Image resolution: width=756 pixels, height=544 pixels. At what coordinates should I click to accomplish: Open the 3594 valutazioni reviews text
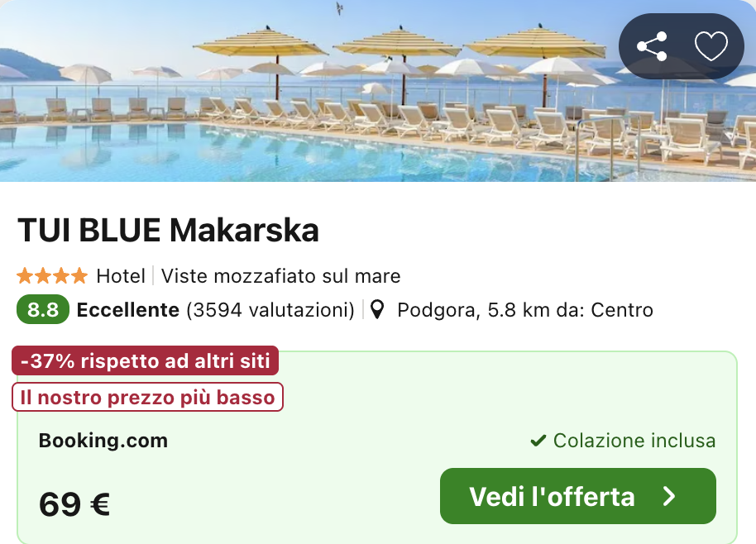270,310
